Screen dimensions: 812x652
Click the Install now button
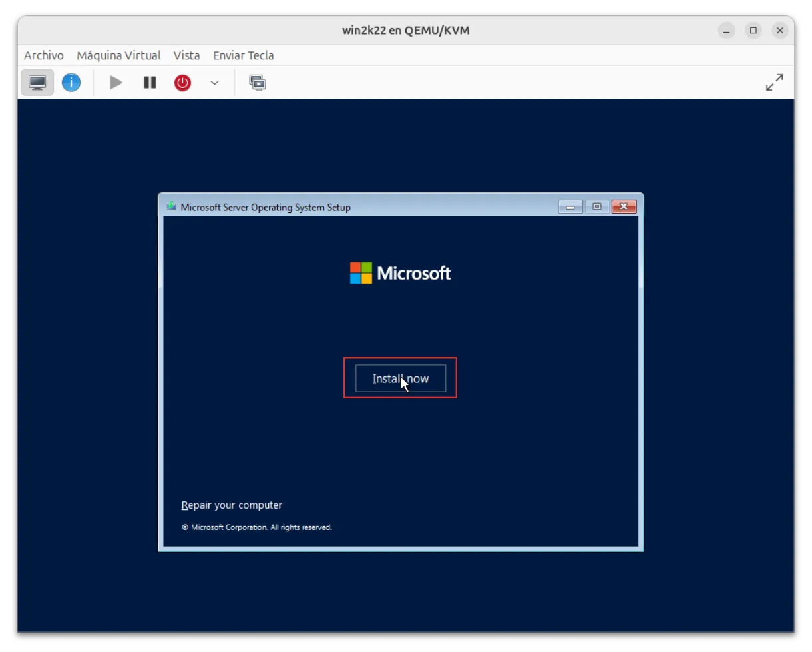(400, 378)
